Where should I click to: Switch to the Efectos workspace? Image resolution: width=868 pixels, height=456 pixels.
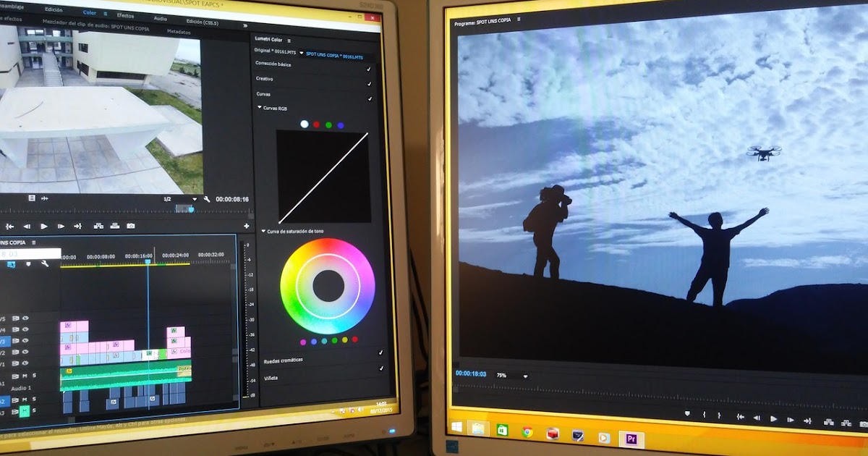pyautogui.click(x=125, y=15)
